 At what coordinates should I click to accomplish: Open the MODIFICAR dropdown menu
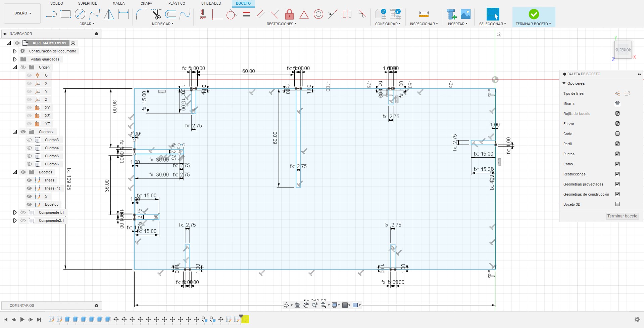(x=163, y=24)
